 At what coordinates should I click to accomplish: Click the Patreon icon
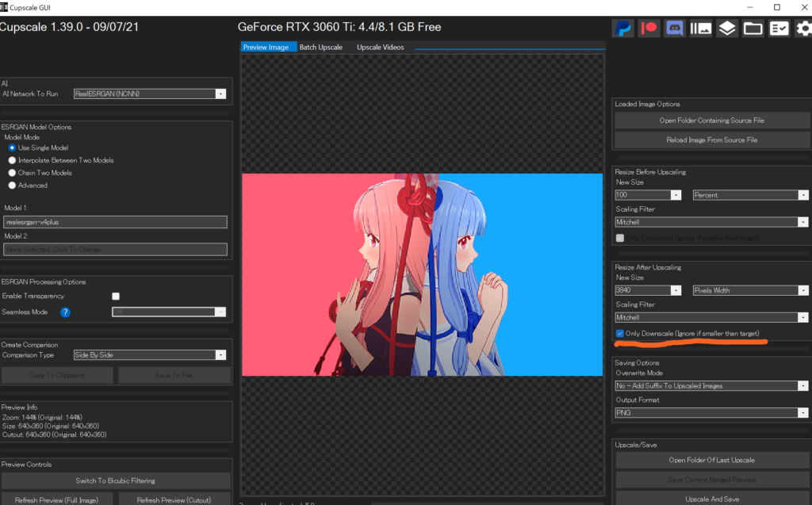pyautogui.click(x=649, y=29)
